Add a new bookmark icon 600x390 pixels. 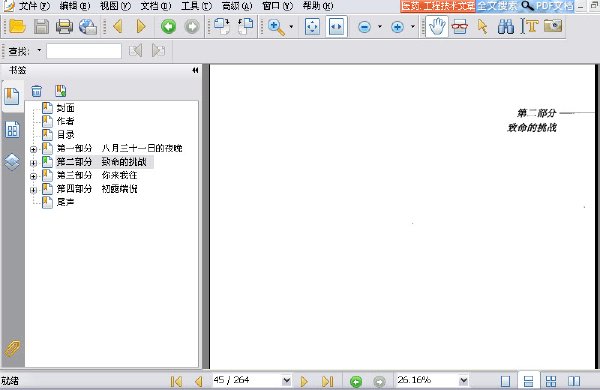(x=60, y=91)
